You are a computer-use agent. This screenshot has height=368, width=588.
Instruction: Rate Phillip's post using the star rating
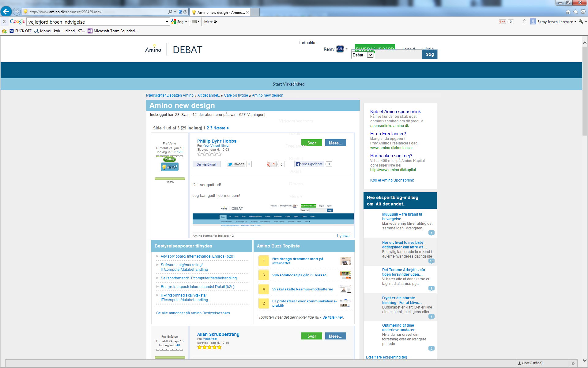point(209,154)
